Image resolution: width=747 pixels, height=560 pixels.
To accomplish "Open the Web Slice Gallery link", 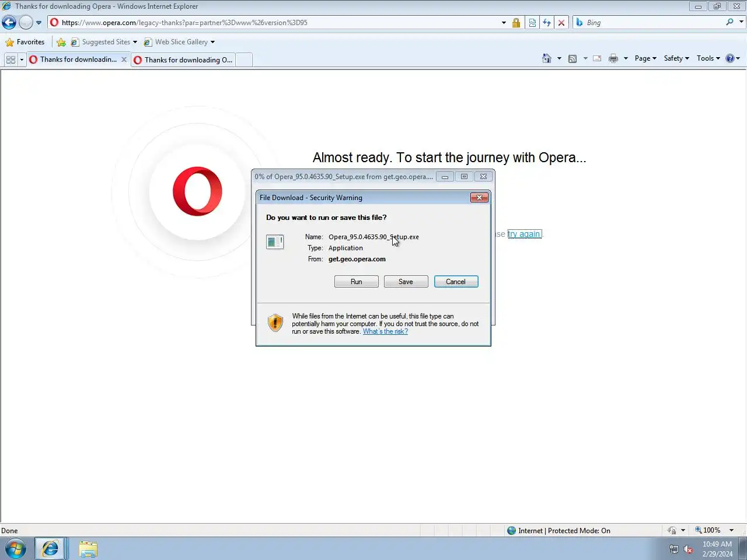I will point(176,42).
